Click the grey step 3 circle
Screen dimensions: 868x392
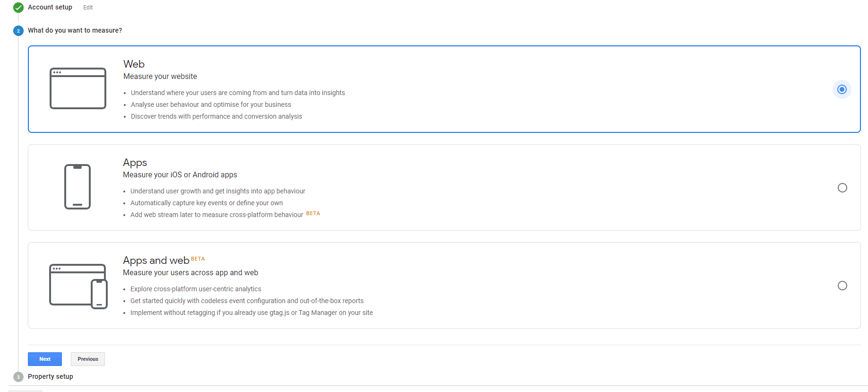18,377
